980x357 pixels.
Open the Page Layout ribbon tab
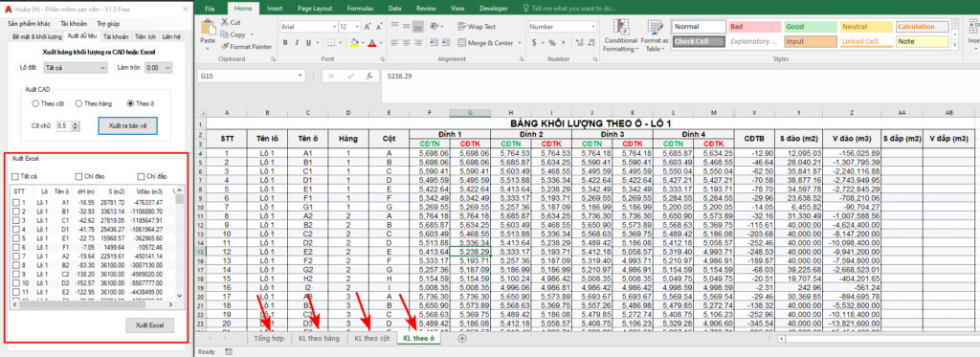[315, 9]
